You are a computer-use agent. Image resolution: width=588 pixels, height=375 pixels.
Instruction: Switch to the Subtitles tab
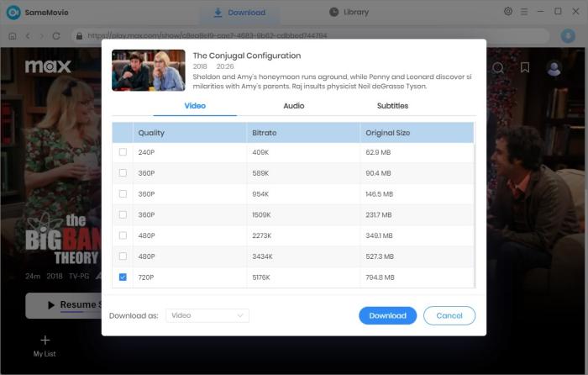click(x=392, y=106)
